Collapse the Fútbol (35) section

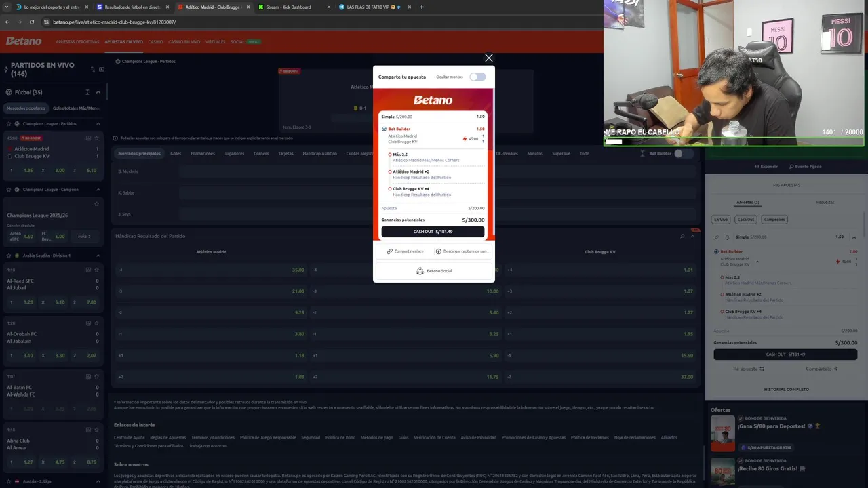point(98,92)
